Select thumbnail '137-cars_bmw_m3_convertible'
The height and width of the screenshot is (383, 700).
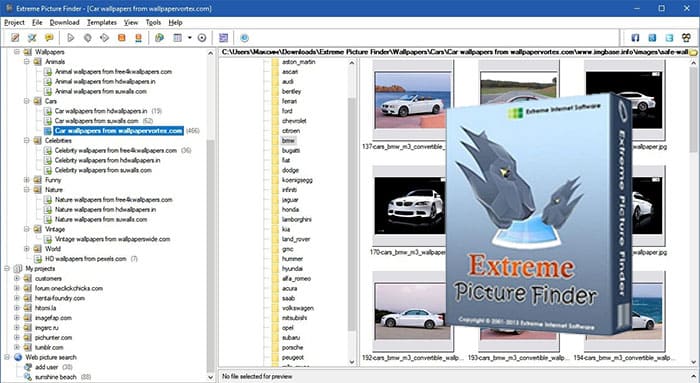click(412, 101)
